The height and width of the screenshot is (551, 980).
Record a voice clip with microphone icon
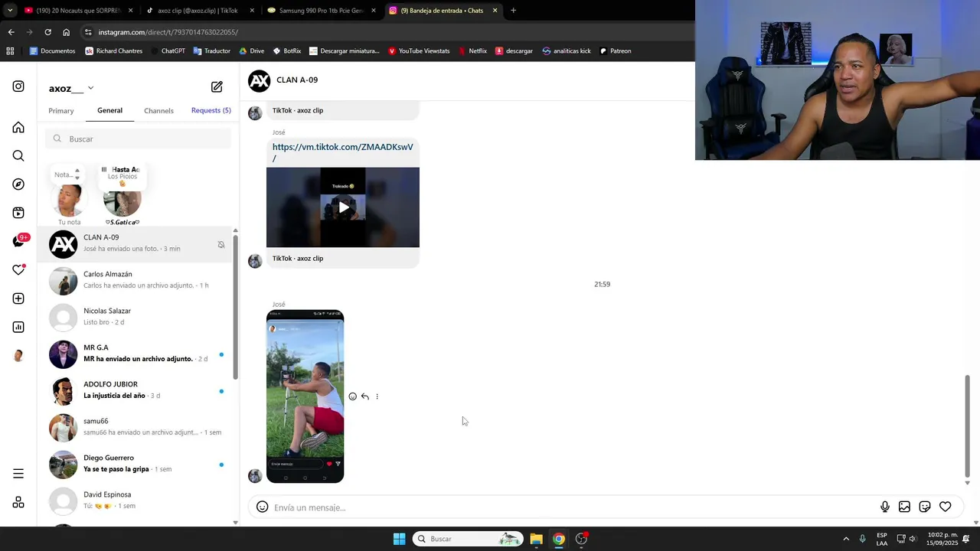click(x=885, y=507)
